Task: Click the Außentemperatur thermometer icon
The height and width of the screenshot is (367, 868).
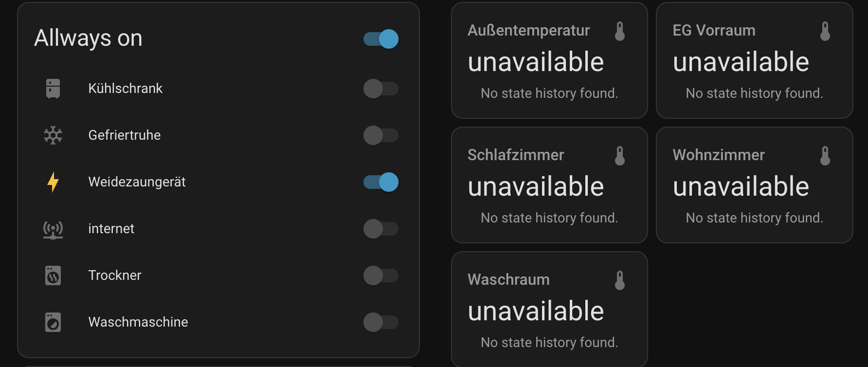Action: [x=620, y=31]
